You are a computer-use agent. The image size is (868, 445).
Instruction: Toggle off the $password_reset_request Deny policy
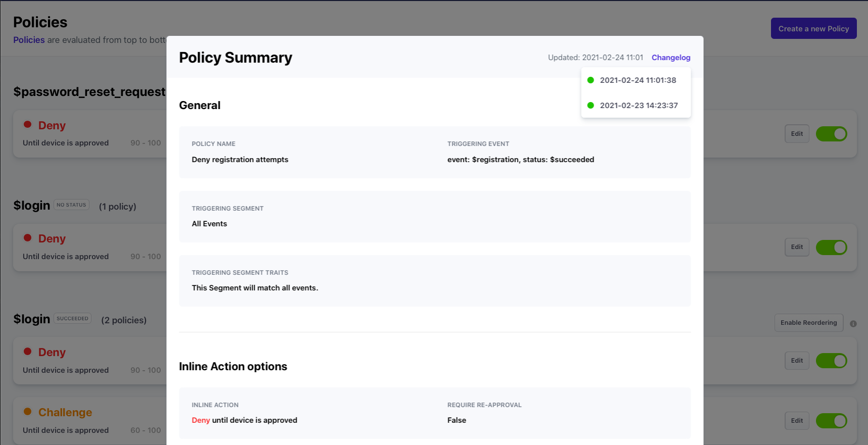(832, 134)
